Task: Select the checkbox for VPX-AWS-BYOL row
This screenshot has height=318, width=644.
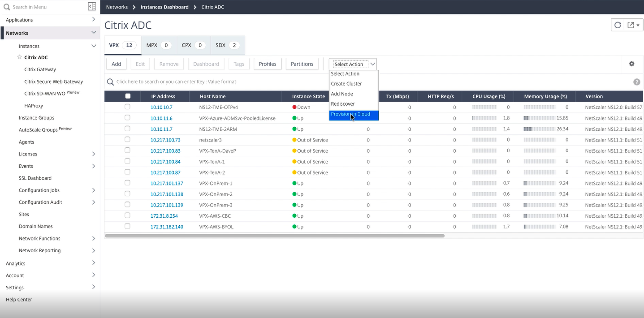Action: [x=127, y=227]
